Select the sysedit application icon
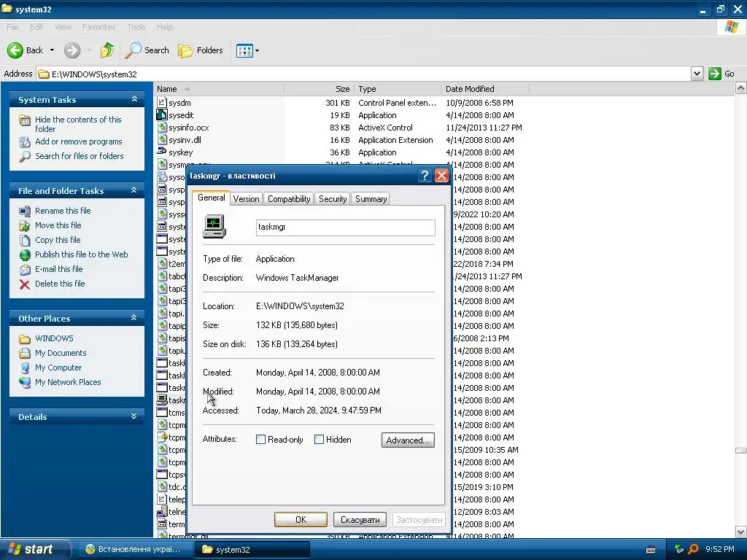Image resolution: width=747 pixels, height=560 pixels. (162, 114)
